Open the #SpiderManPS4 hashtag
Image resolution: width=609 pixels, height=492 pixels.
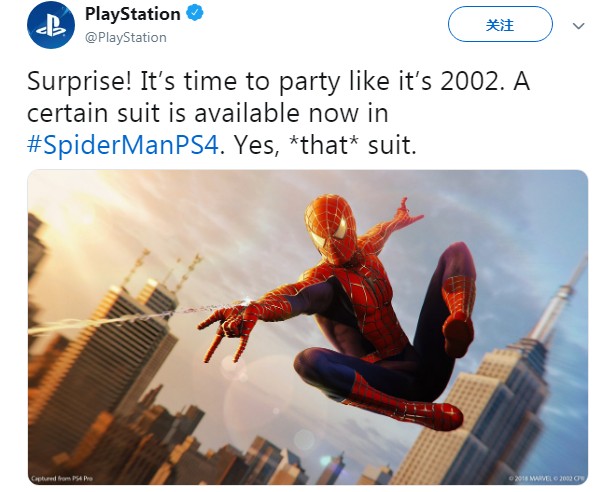123,145
